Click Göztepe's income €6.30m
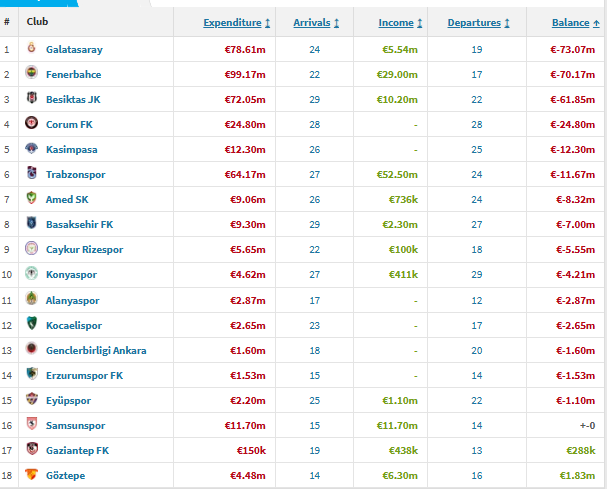 click(x=400, y=475)
